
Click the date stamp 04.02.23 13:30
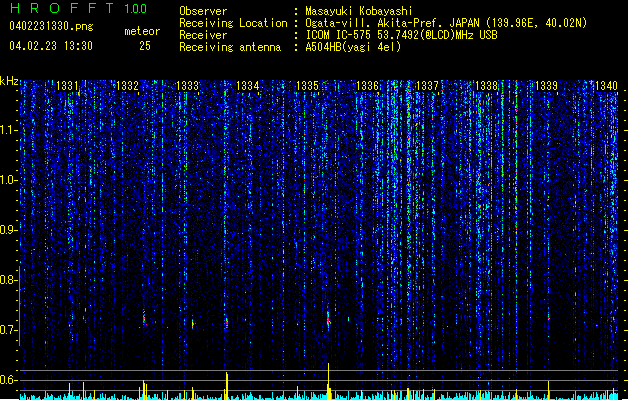[51, 46]
